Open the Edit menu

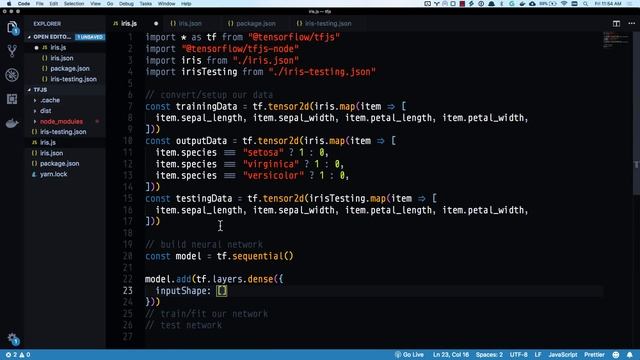[x=53, y=4]
